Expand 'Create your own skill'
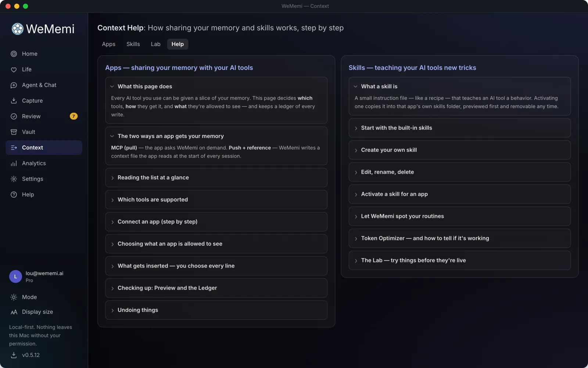Image resolution: width=588 pixels, height=368 pixels. (459, 150)
